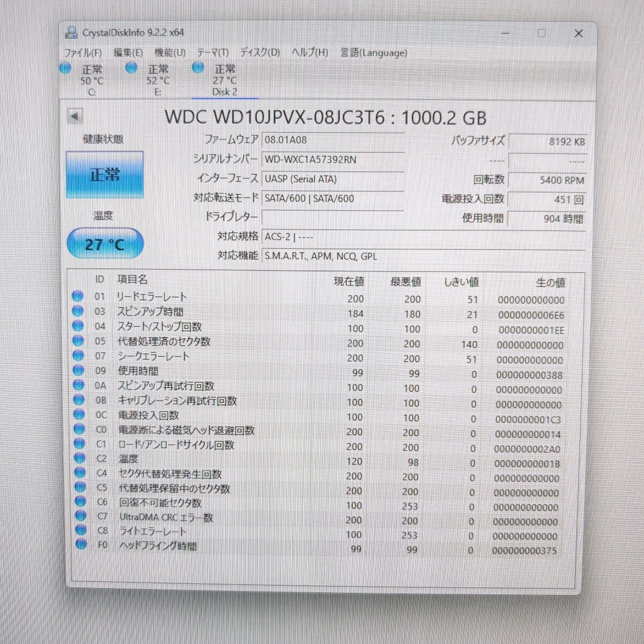Click status dot for C5 代替処理保留中のセクタ数
Screen dimensions: 644x644
(x=80, y=487)
